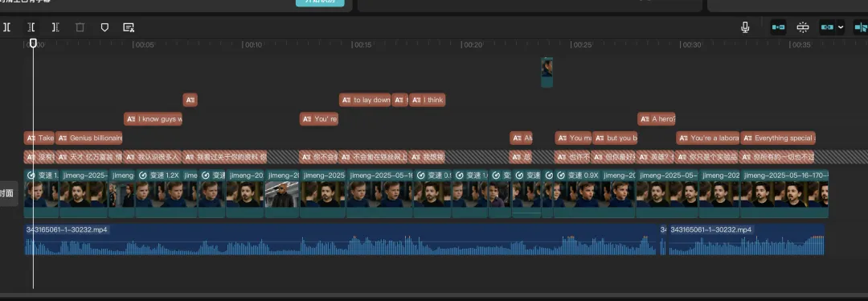Add a marker with the shield-shaped icon
Viewport: 868px width, 301px height.
(x=104, y=27)
